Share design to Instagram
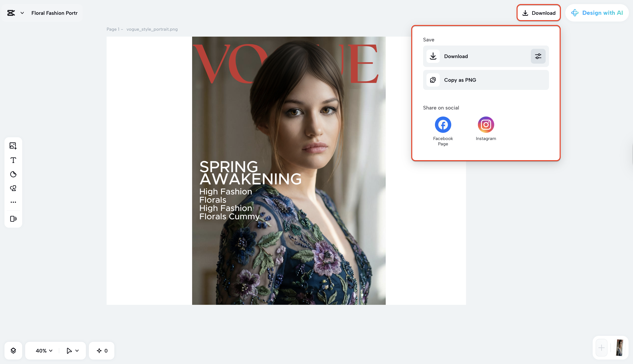The height and width of the screenshot is (364, 633). tap(485, 124)
